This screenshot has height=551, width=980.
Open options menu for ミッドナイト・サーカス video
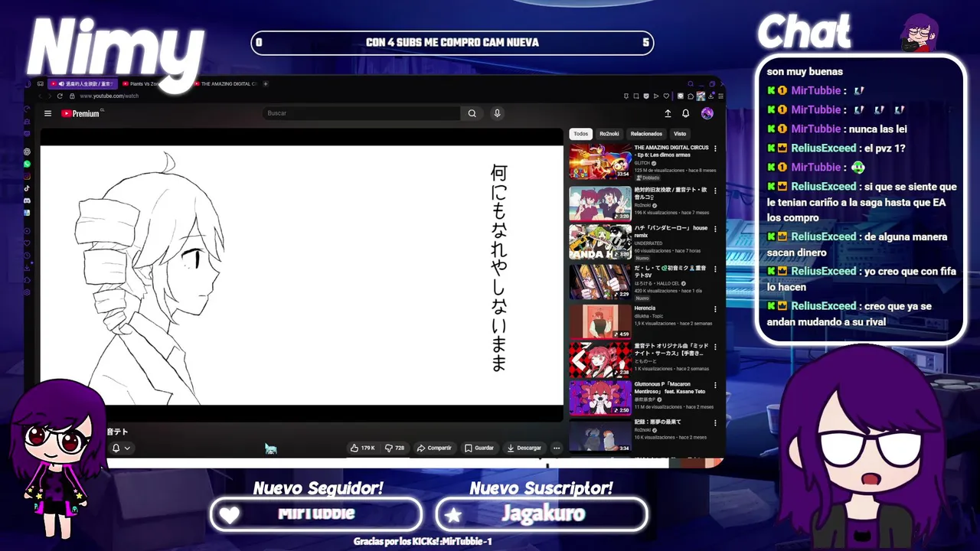(715, 347)
